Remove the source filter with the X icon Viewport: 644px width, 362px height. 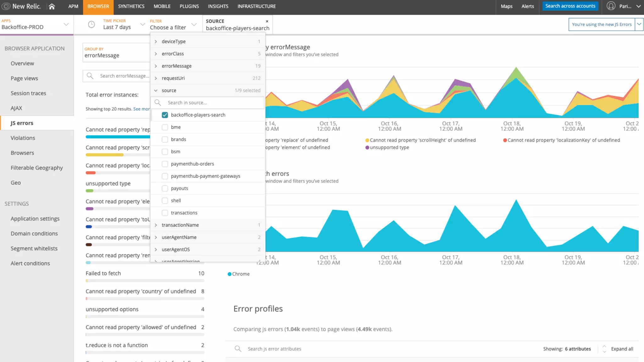tap(267, 21)
